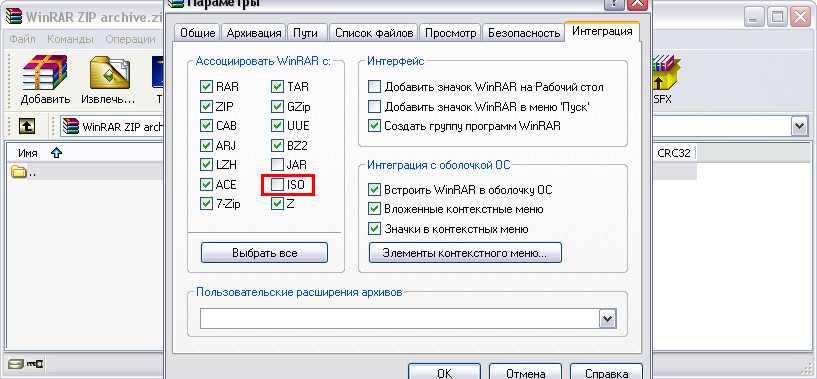Toggle the GZip association checkbox
Viewport: 817px width, 379px height.
pyautogui.click(x=278, y=106)
